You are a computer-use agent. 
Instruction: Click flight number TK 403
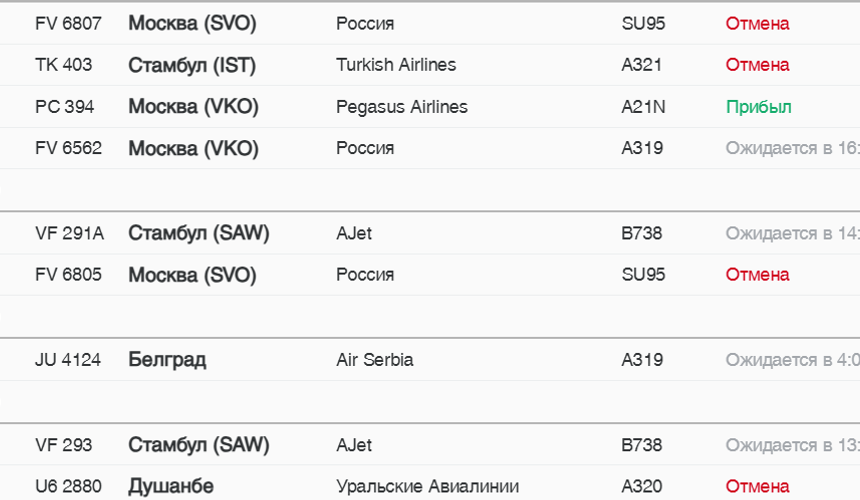pyautogui.click(x=63, y=65)
